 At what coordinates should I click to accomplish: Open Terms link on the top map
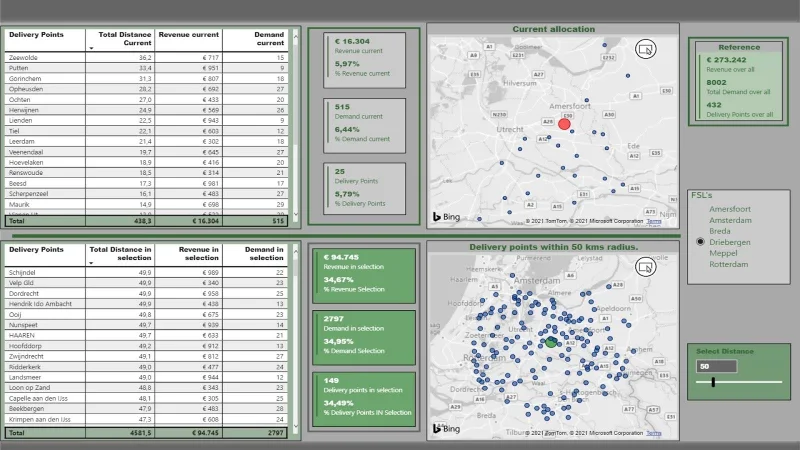click(x=654, y=221)
